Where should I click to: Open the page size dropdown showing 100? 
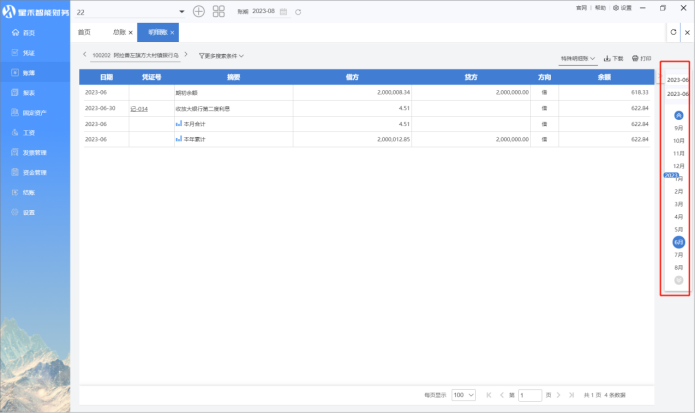pos(463,395)
